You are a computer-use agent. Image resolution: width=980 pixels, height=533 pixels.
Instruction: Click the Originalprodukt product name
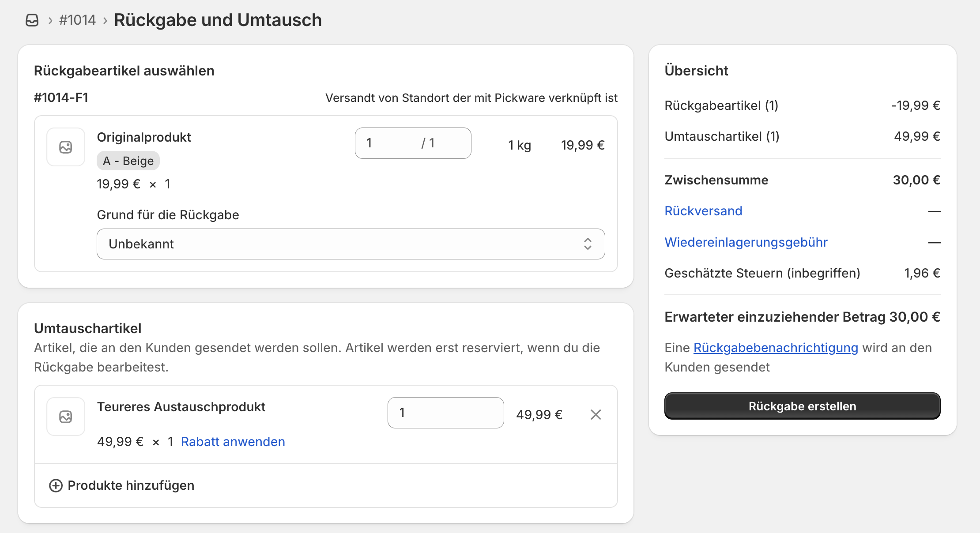click(x=144, y=137)
